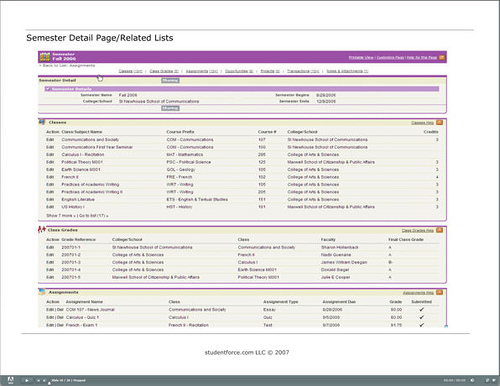Jump to Transactions [10+] related list link

coord(303,71)
